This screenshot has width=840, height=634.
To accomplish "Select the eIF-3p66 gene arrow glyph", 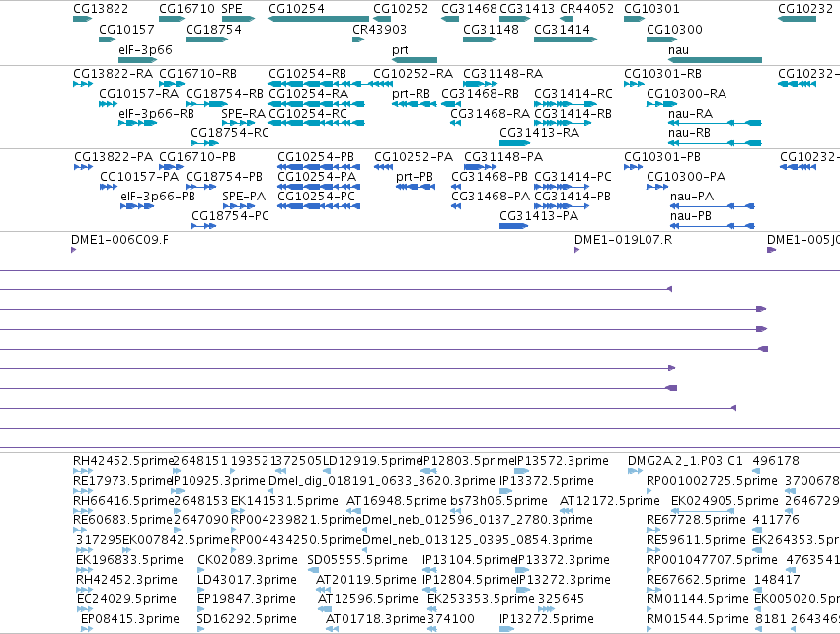I will pyautogui.click(x=137, y=60).
